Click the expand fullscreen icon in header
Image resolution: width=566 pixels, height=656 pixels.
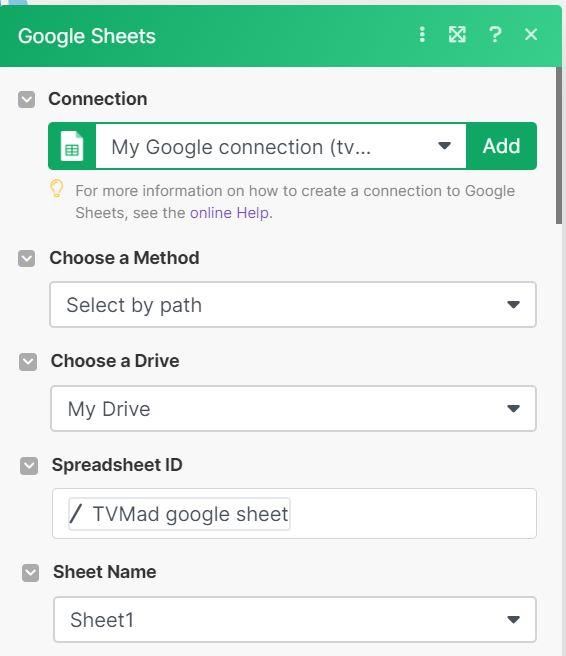coord(457,34)
